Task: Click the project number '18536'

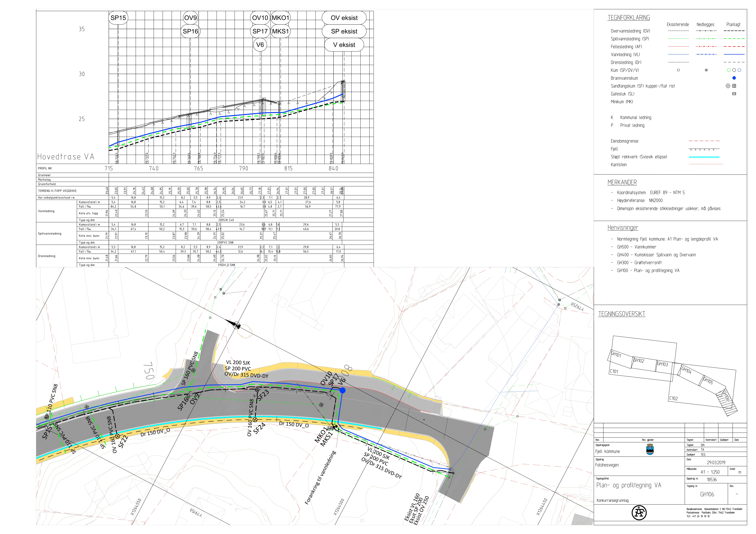Action: pyautogui.click(x=712, y=480)
